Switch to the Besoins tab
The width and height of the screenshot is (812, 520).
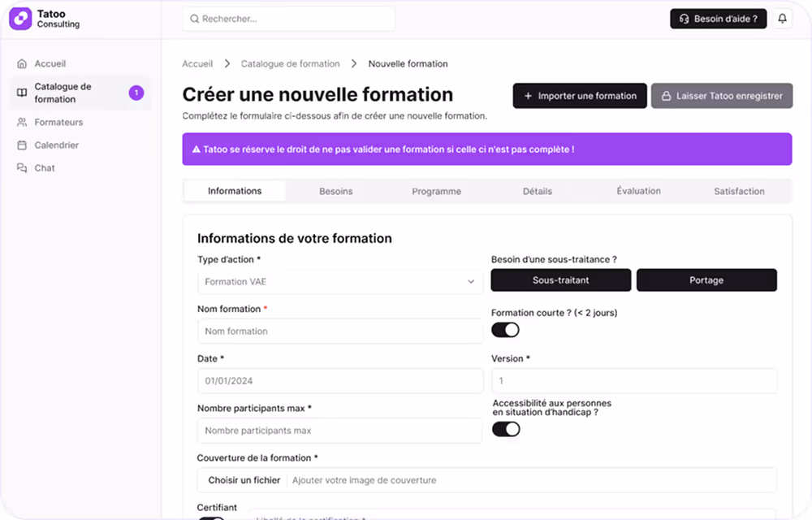pyautogui.click(x=336, y=191)
